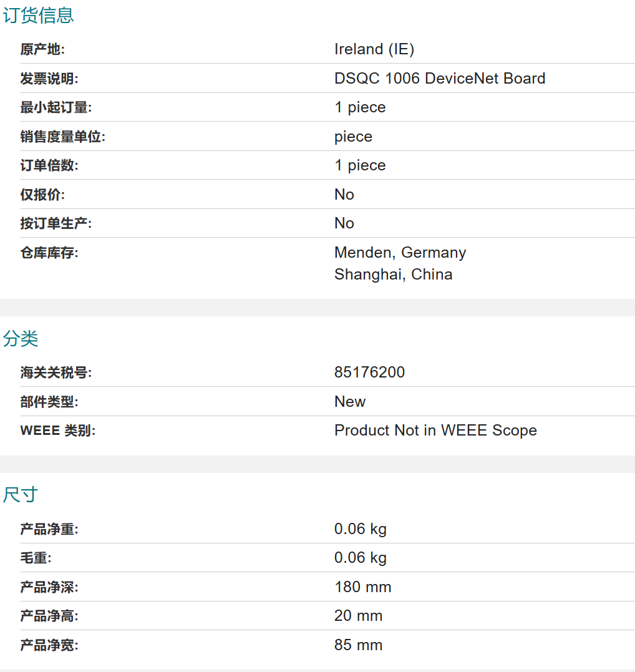The image size is (635, 672).
Task: Click Product Not in WEEE Scope text
Action: [x=435, y=431]
